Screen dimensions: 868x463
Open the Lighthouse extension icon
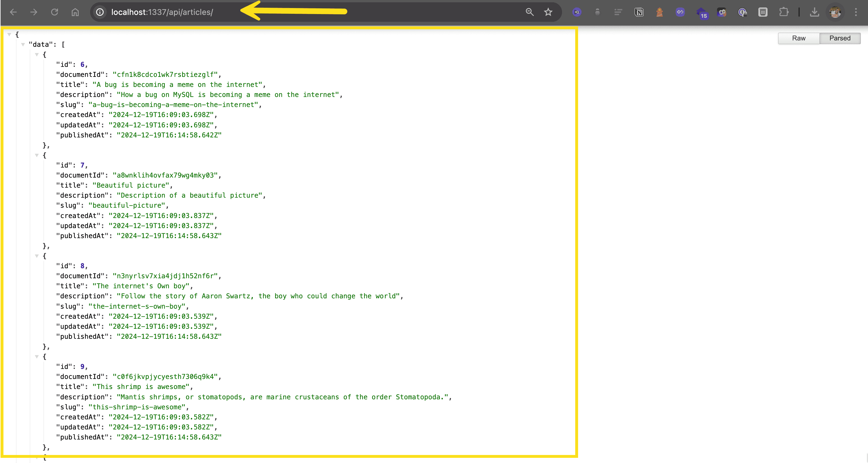click(x=659, y=12)
